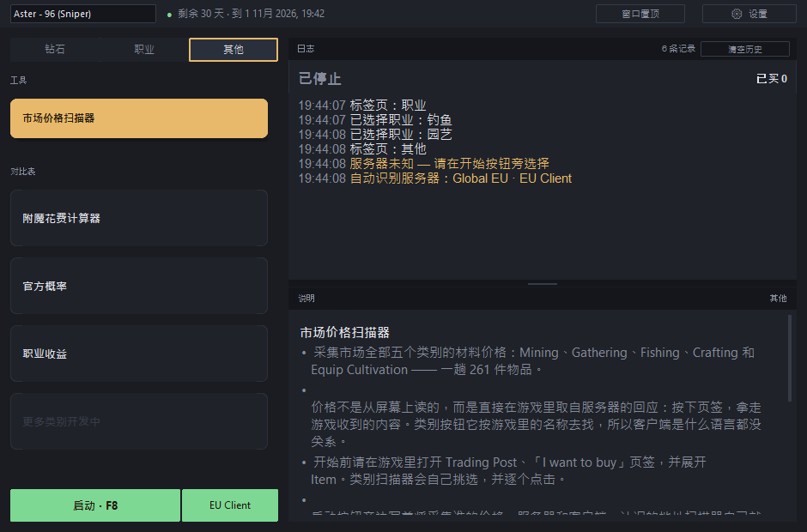Open 官方概率 comparison card
The image size is (807, 532).
pyautogui.click(x=139, y=286)
